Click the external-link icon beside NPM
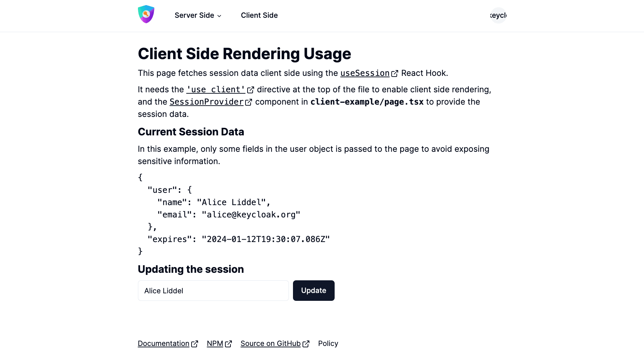The height and width of the screenshot is (361, 644). (228, 344)
